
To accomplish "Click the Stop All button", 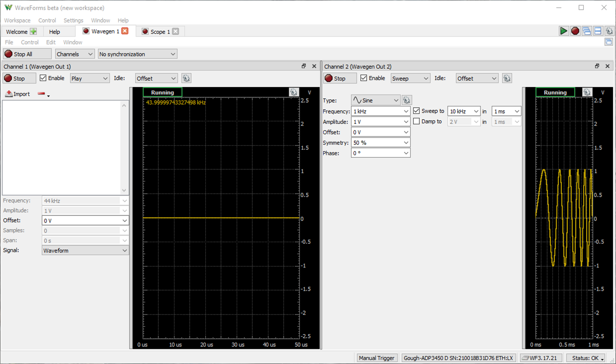I will pyautogui.click(x=27, y=54).
